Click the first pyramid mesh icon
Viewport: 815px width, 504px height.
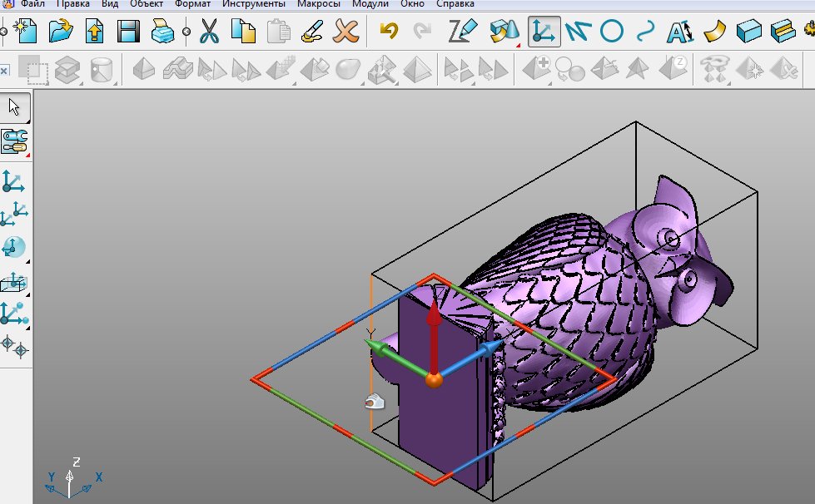[143, 69]
